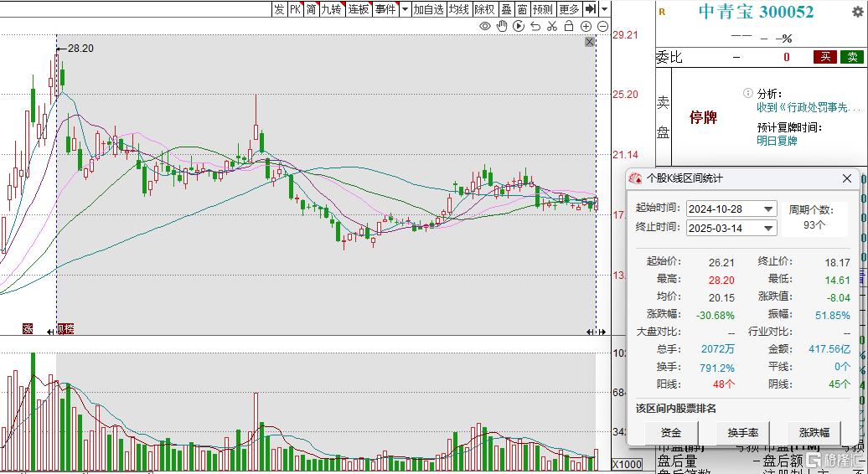Click the 窗 window button

[x=522, y=9]
